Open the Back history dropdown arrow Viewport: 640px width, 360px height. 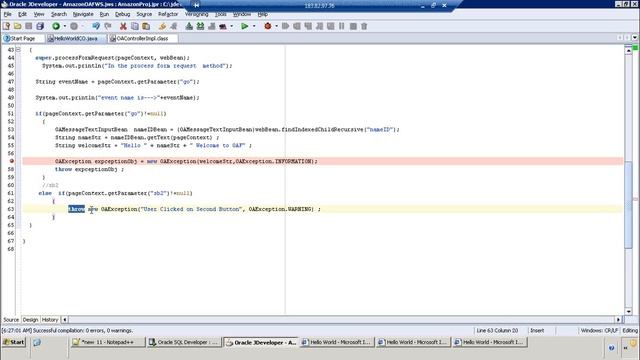tap(64, 26)
